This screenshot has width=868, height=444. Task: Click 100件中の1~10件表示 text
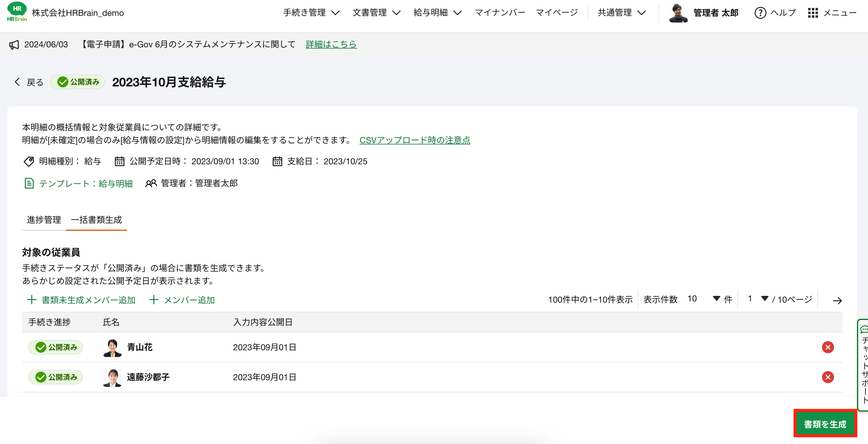tap(590, 299)
